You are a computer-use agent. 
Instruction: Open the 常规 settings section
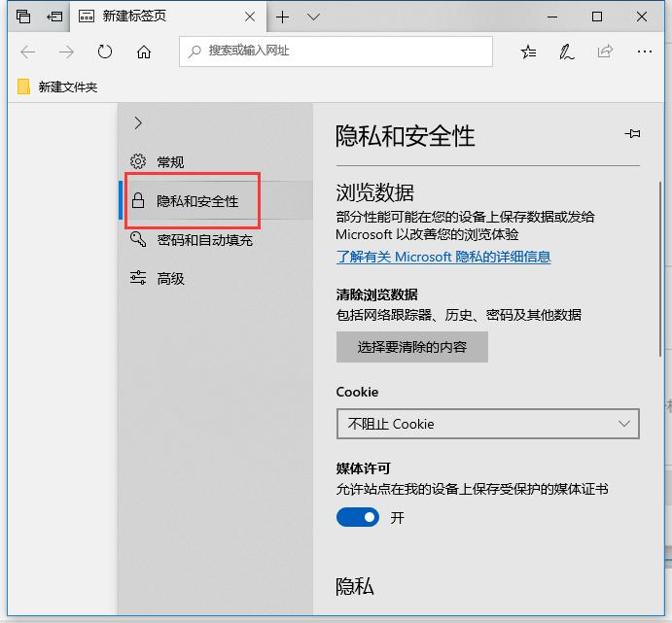(216, 162)
